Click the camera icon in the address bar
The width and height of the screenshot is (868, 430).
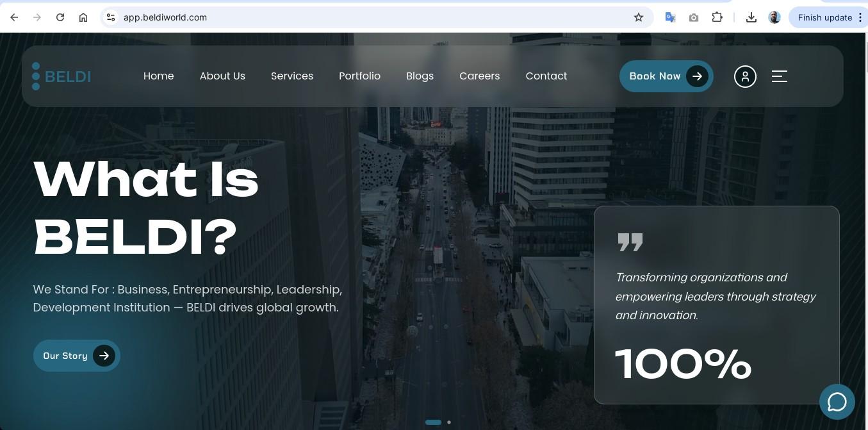tap(694, 17)
